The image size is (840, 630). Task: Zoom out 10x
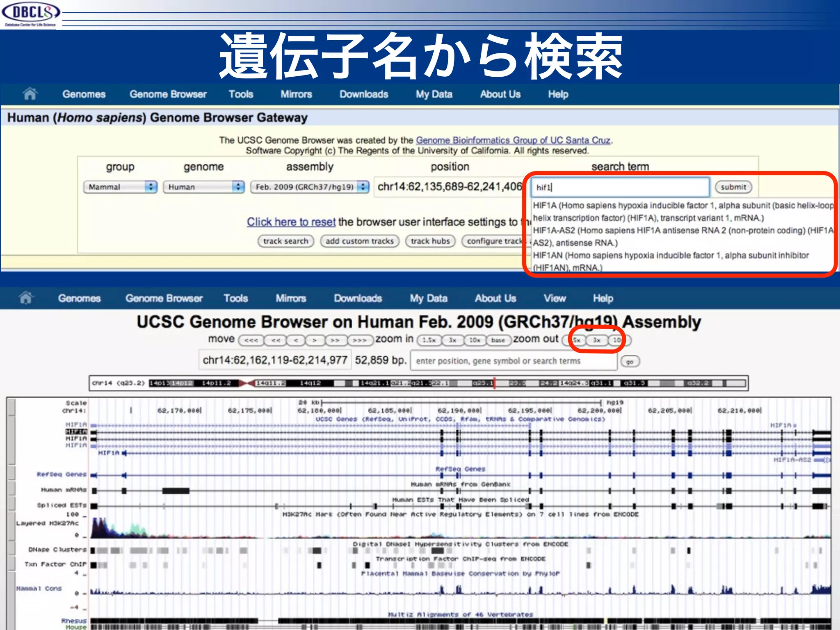tap(619, 340)
